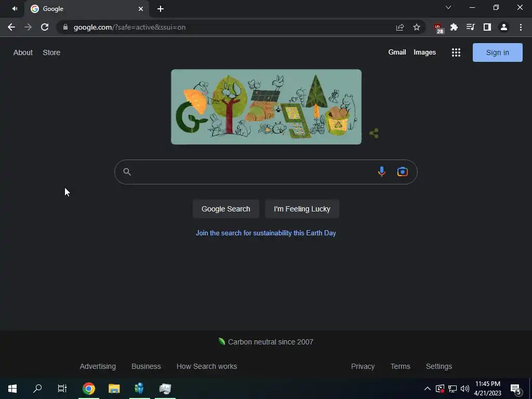Open Business footer link
This screenshot has width=532, height=399.
[x=146, y=366]
